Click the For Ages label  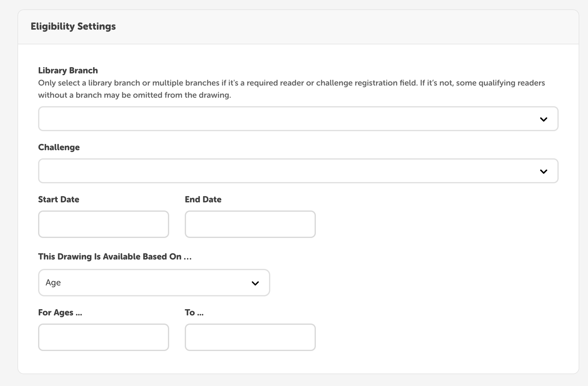tap(60, 312)
